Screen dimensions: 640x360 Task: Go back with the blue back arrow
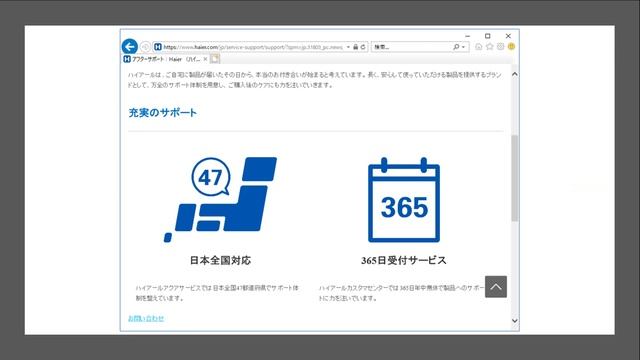(129, 47)
